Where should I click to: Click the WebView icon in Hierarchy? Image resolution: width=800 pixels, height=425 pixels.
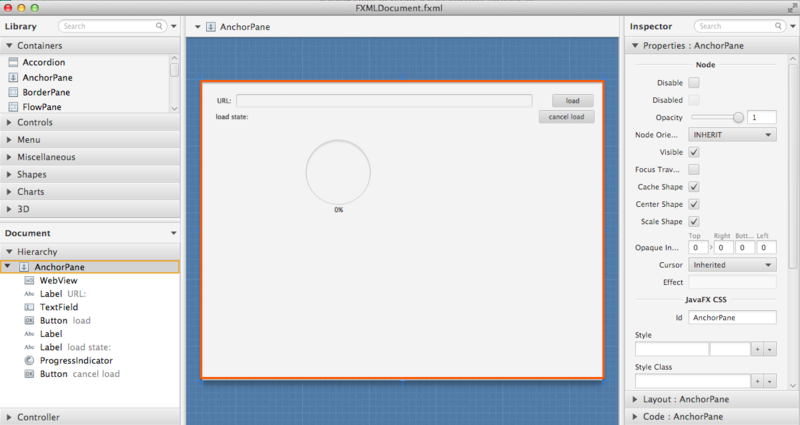(29, 281)
